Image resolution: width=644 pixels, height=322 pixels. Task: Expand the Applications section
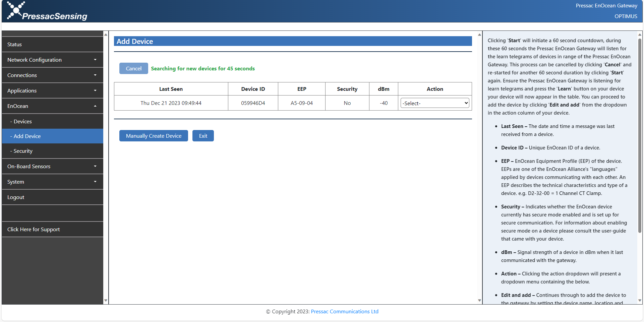52,90
